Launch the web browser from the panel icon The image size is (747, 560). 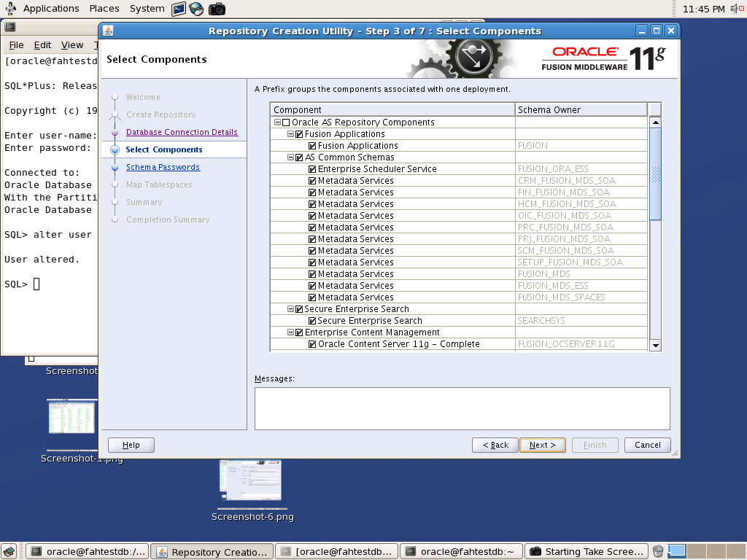click(x=196, y=9)
